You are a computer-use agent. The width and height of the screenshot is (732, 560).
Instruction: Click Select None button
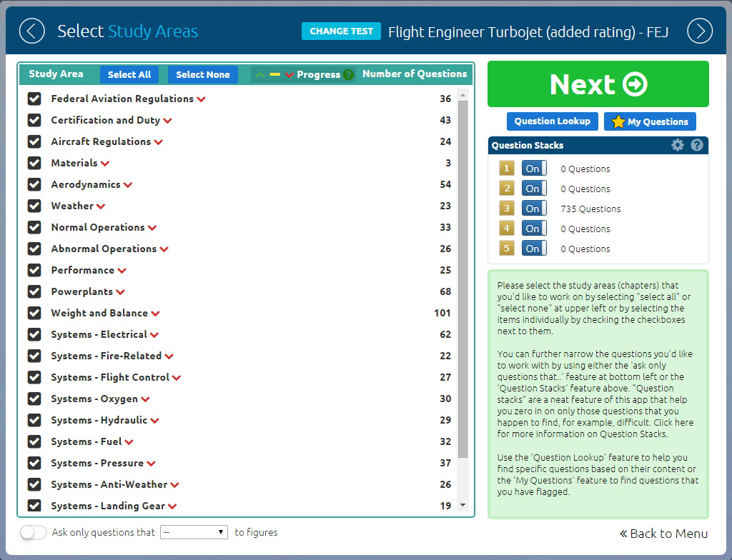click(202, 75)
